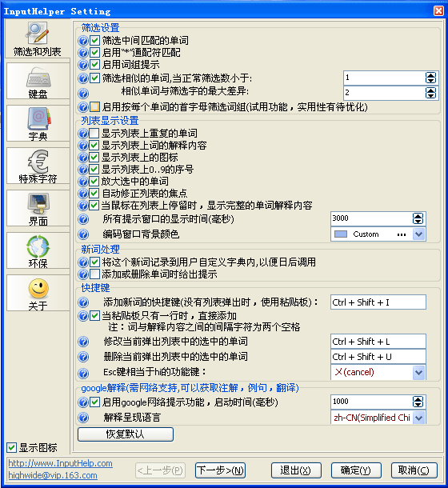This screenshot has width=448, height=488.
Task: Open the www.InputHelp.com link
Action: (60, 463)
